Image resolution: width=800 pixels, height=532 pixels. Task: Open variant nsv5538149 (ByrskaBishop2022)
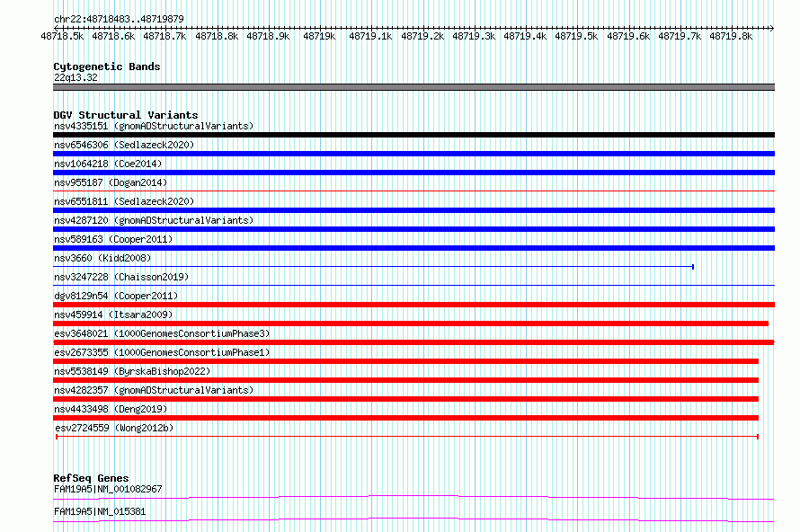click(132, 371)
